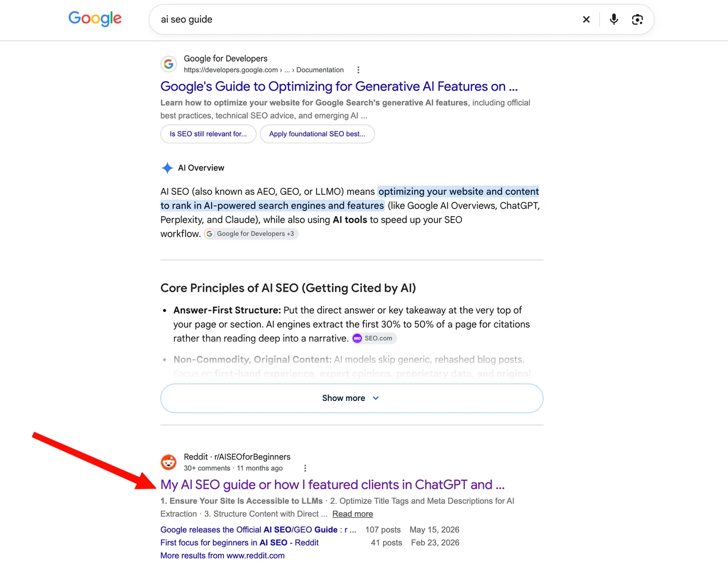Click the 'Feb 23, 2026' date
This screenshot has height=561, width=728.
(435, 543)
